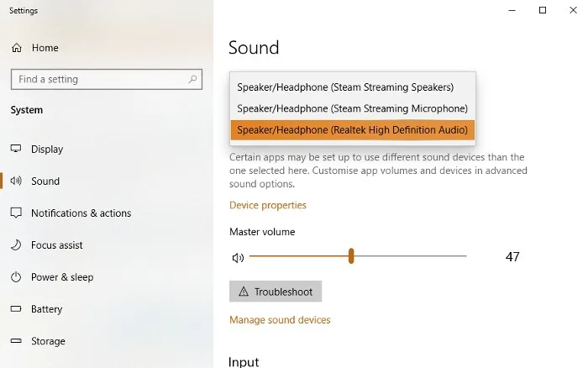Click the Sound speaker icon in sidebar
Screen dimensions: 588x368
click(x=16, y=181)
